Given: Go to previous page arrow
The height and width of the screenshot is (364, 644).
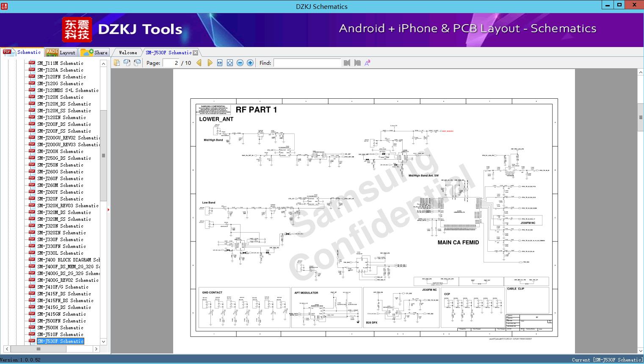Looking at the screenshot, I should point(199,63).
